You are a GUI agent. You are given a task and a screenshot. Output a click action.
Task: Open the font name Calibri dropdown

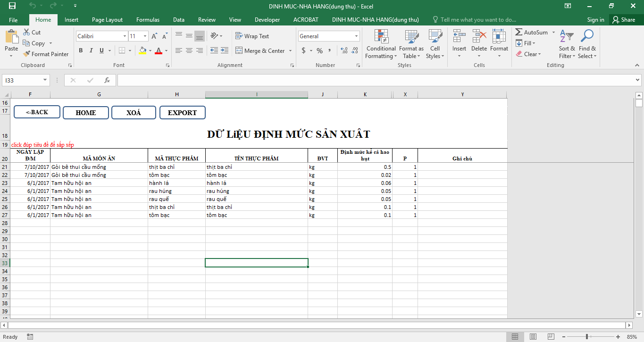(x=125, y=36)
